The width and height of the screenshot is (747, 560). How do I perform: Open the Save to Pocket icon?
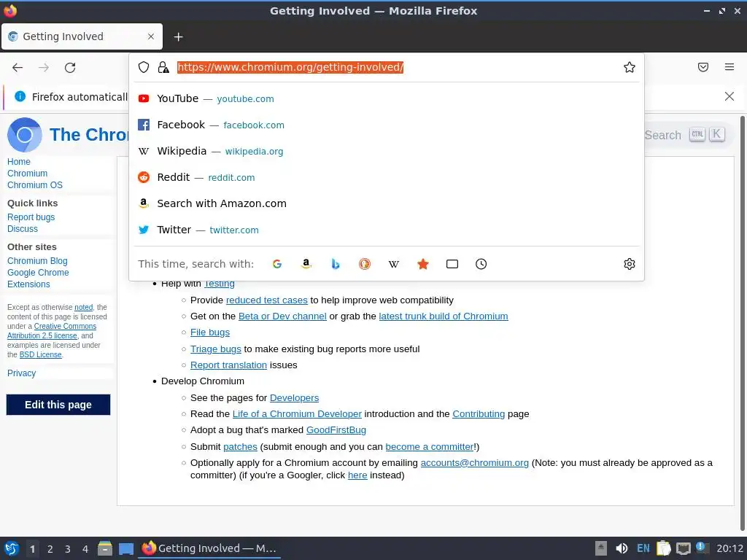703,67
